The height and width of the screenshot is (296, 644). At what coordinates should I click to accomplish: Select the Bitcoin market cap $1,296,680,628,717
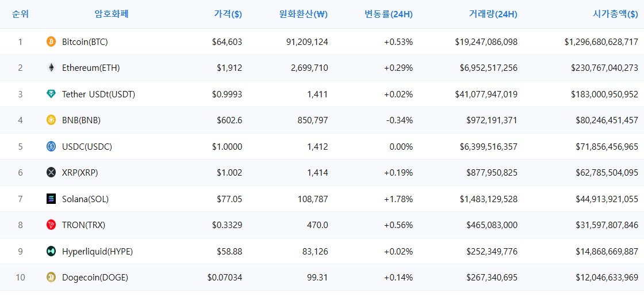(601, 41)
